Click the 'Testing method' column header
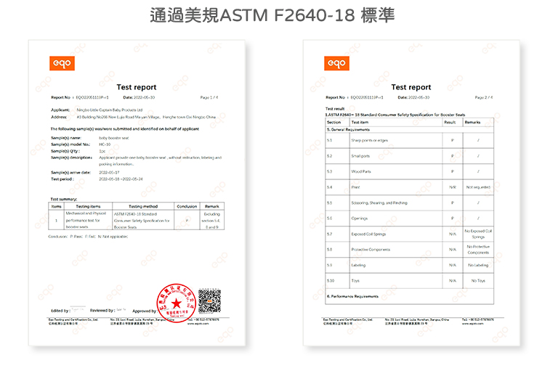The height and width of the screenshot is (392, 545). point(142,205)
